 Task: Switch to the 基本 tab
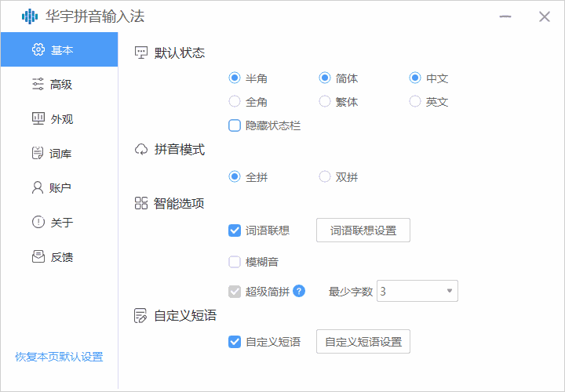point(62,50)
